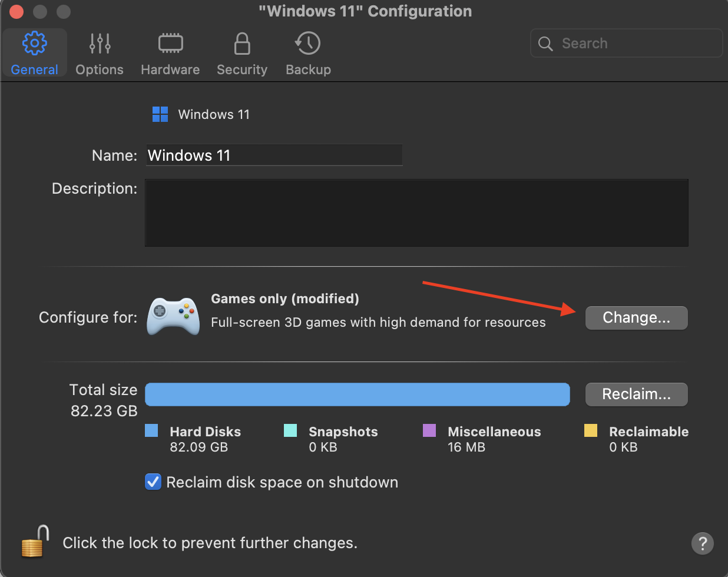Open the General settings gear icon

click(x=34, y=44)
